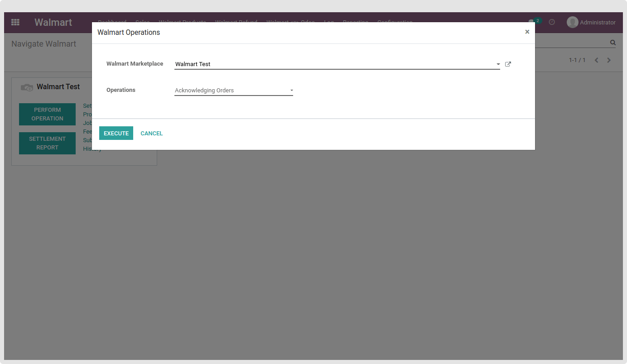Click the Settlement Report button
The width and height of the screenshot is (627, 364).
coord(47,143)
